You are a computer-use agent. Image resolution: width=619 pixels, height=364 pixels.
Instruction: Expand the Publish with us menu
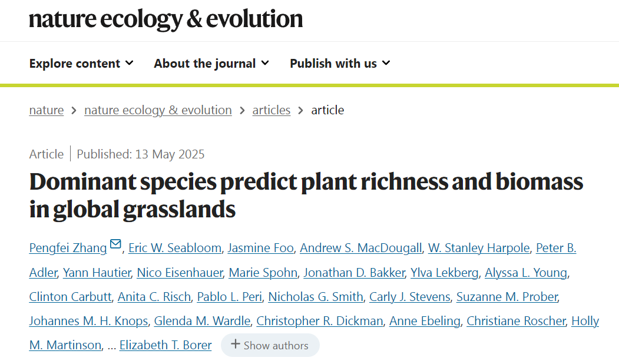[340, 63]
